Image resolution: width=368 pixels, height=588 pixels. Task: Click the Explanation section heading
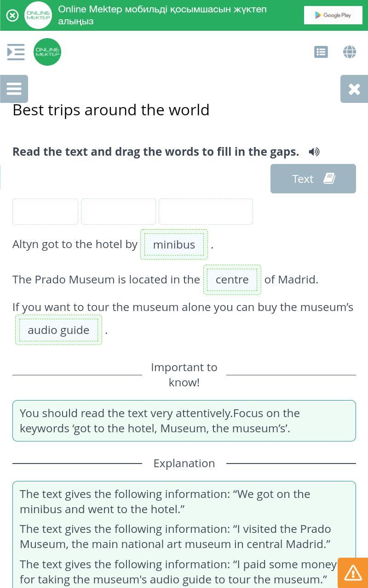point(184,463)
